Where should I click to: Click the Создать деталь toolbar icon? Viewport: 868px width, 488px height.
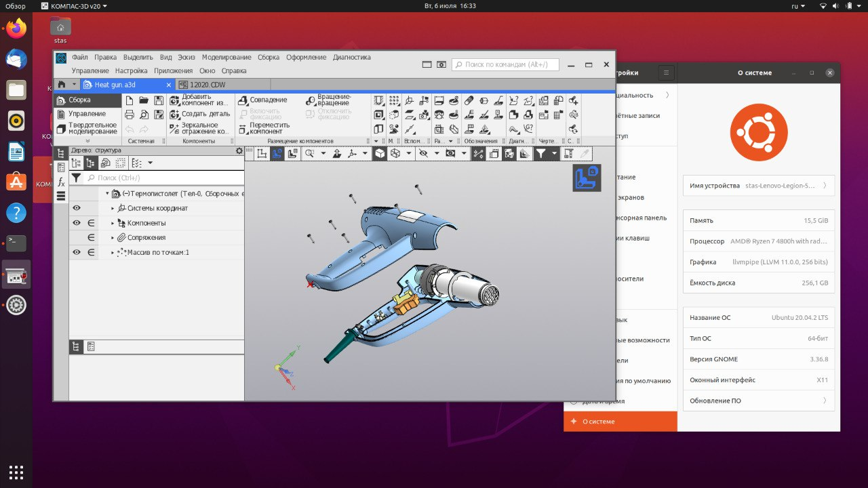click(174, 115)
